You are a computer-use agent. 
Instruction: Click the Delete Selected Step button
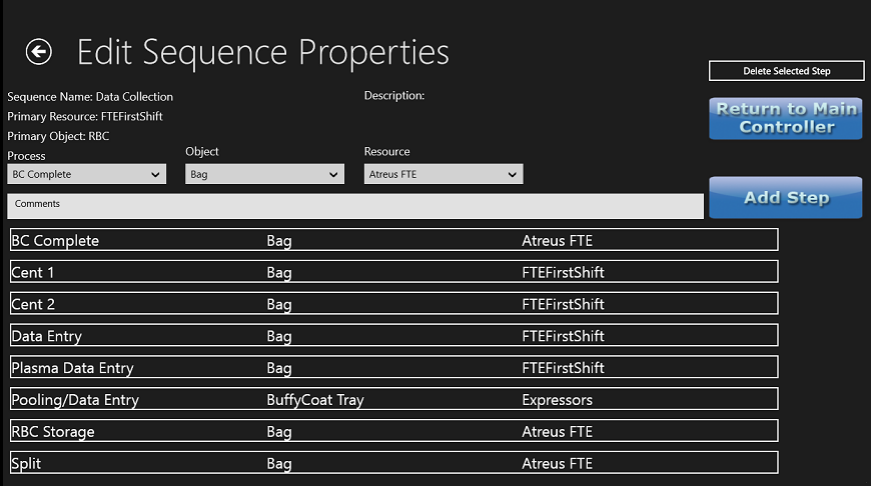pyautogui.click(x=785, y=71)
